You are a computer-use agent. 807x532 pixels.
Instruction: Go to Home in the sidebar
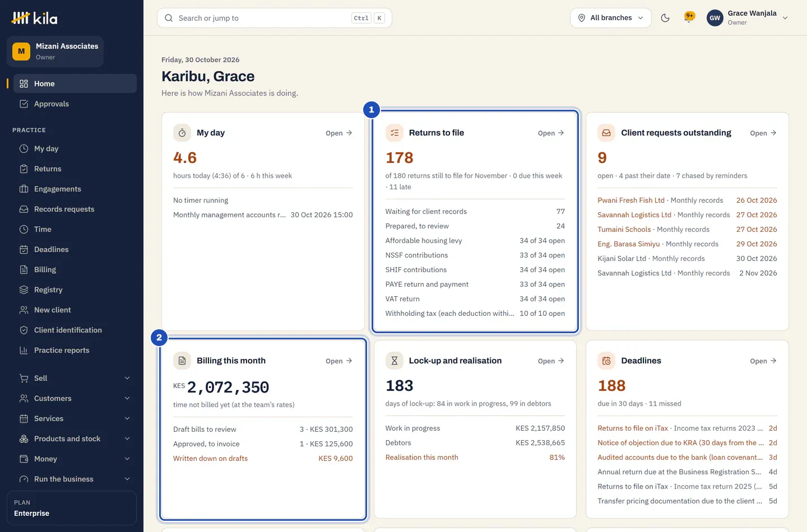[75, 83]
